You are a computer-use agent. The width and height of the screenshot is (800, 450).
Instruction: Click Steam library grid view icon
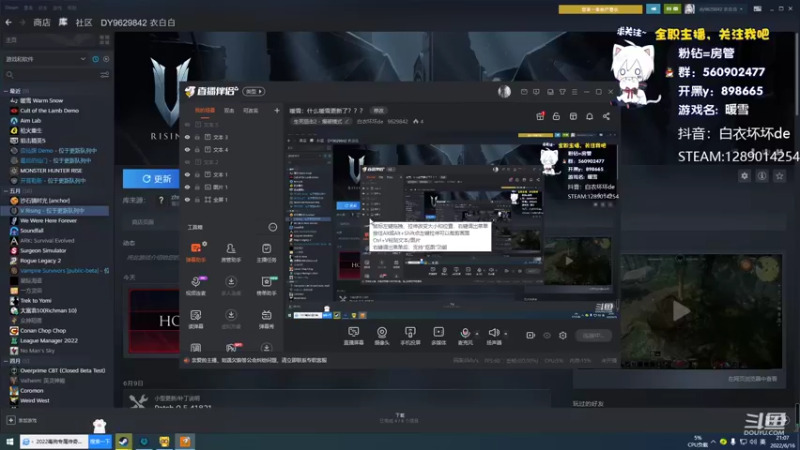105,40
